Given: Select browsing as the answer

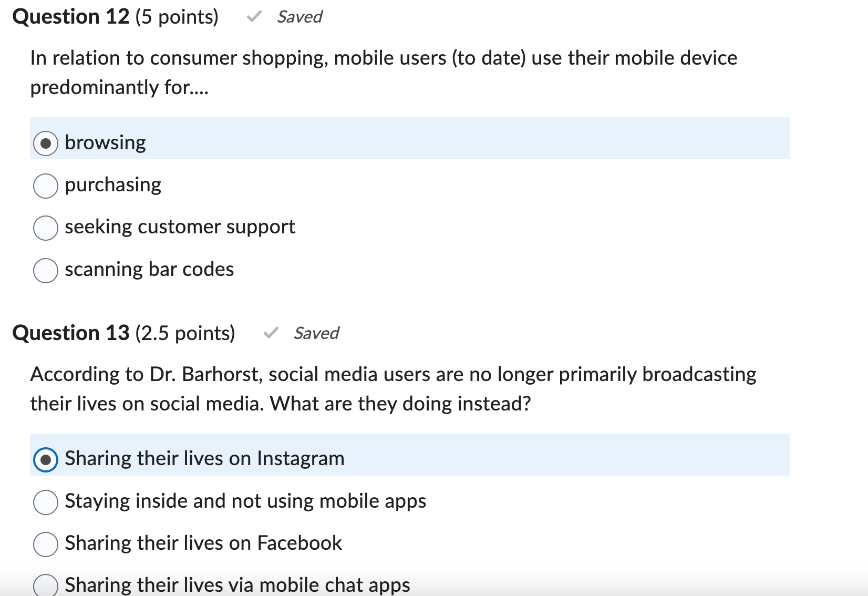Looking at the screenshot, I should coord(46,142).
